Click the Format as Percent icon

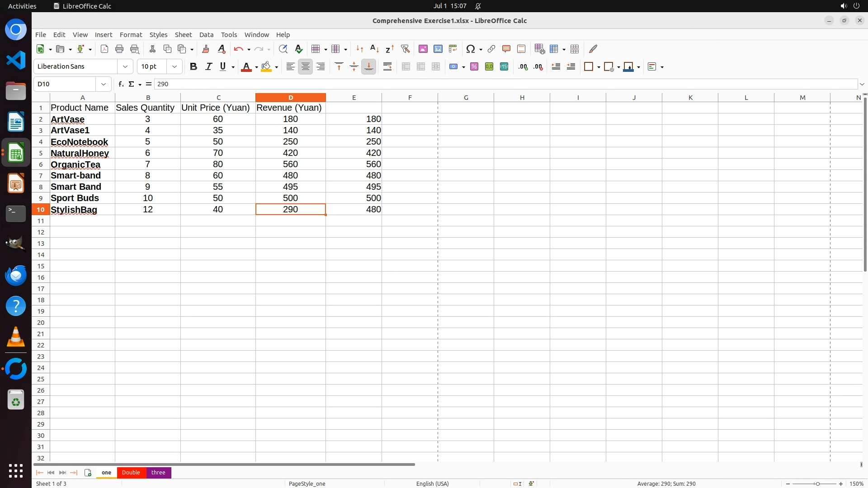[x=474, y=66]
